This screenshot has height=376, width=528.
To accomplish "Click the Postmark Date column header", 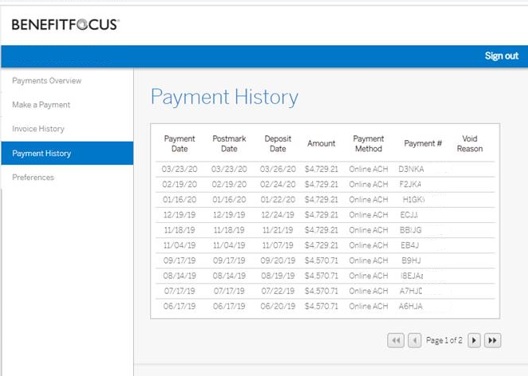I will click(229, 144).
